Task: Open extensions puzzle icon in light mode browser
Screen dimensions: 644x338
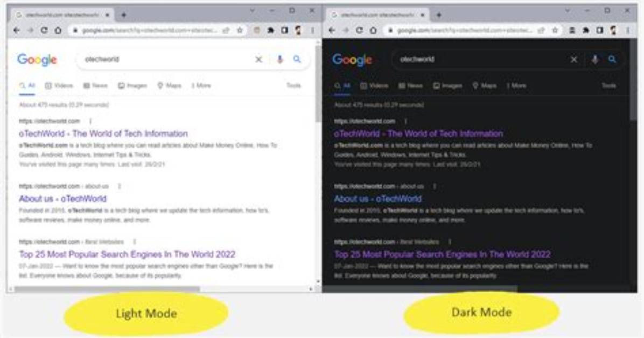Action: click(x=271, y=30)
